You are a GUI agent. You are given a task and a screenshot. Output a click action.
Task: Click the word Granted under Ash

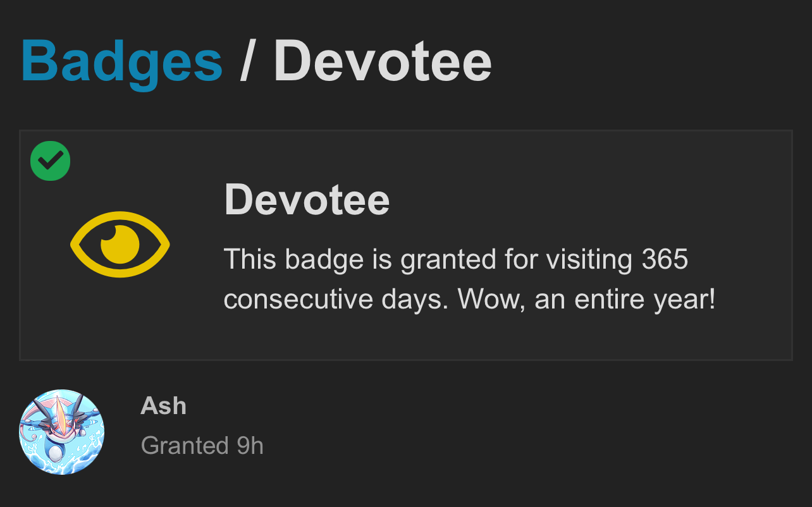pyautogui.click(x=185, y=446)
